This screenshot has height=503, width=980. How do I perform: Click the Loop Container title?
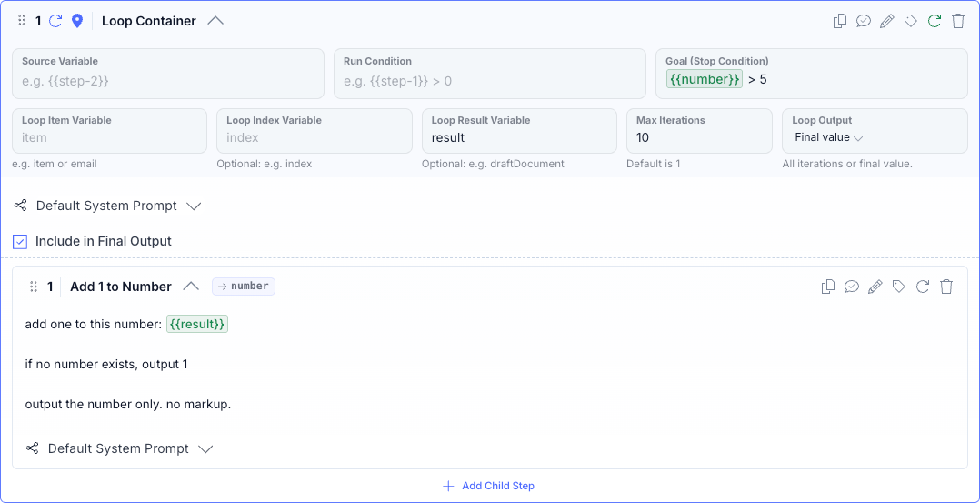tap(149, 21)
